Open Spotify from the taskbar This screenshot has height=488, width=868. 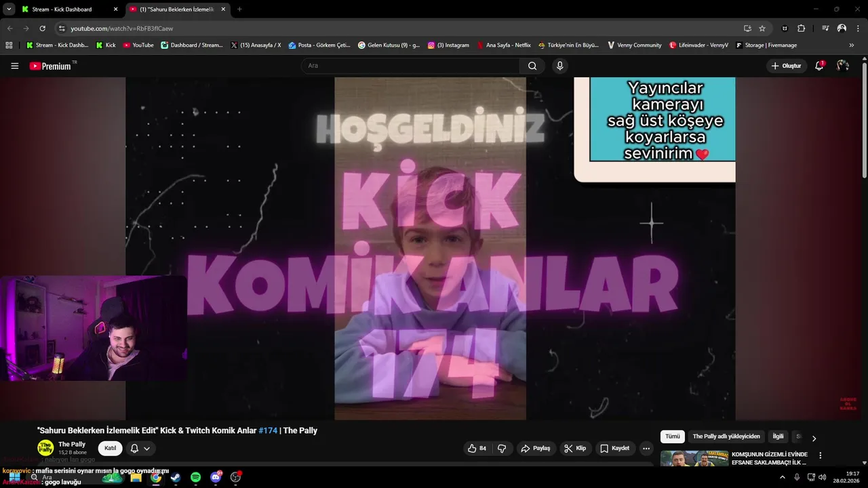click(x=195, y=477)
